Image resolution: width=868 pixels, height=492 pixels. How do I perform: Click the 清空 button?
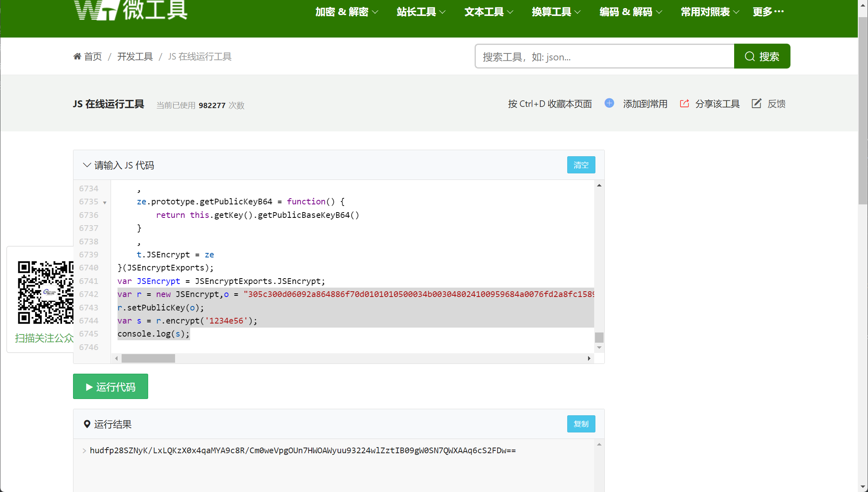581,165
